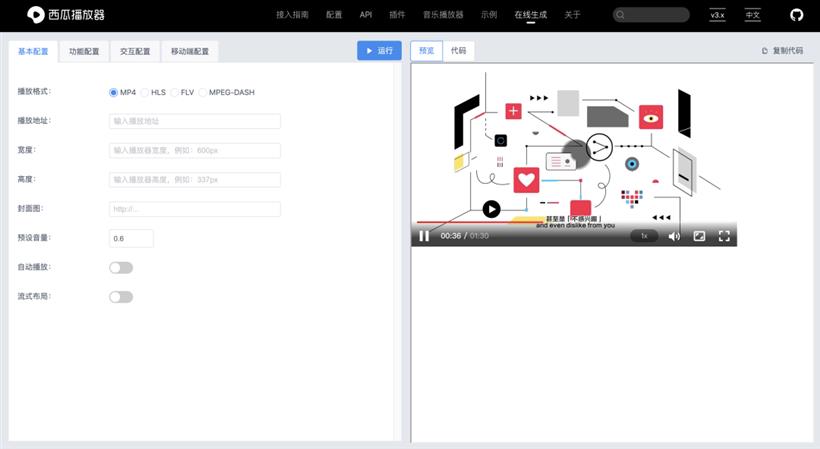Mute the video using the volume icon
This screenshot has height=449, width=820.
tap(674, 236)
